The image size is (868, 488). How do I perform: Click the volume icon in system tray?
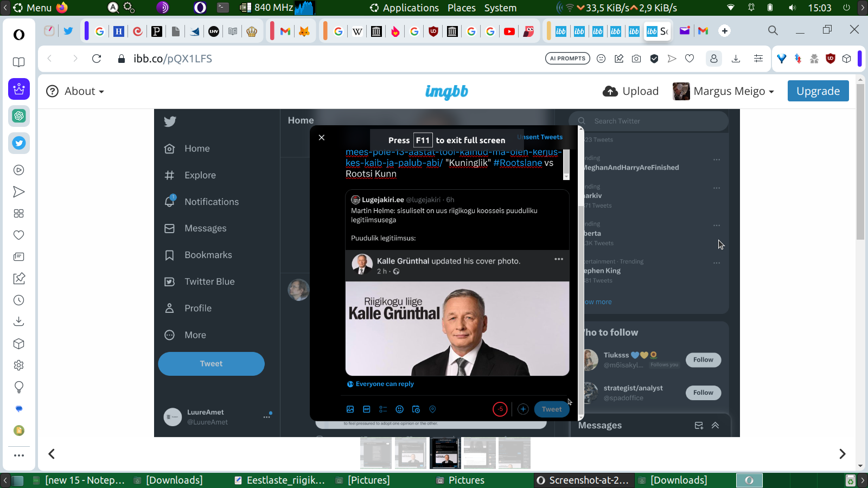[x=793, y=8]
